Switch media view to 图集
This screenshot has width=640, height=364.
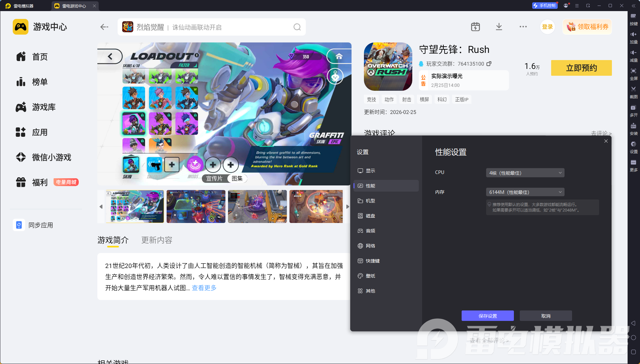click(237, 179)
